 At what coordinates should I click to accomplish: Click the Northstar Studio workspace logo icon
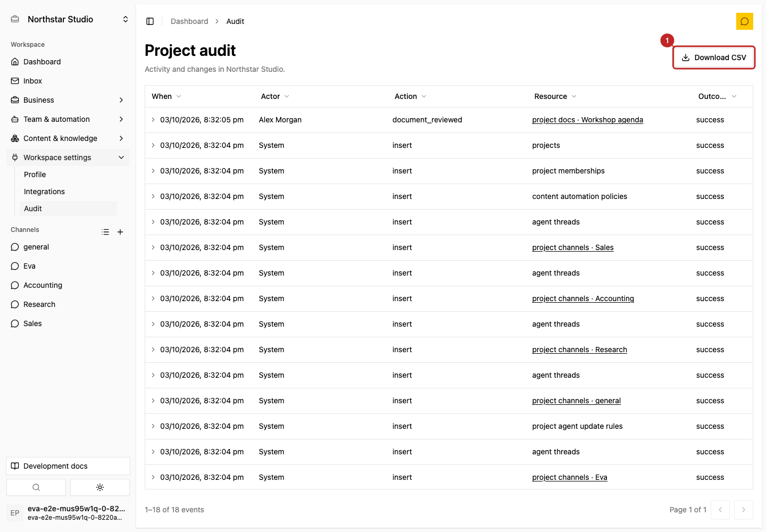(15, 19)
